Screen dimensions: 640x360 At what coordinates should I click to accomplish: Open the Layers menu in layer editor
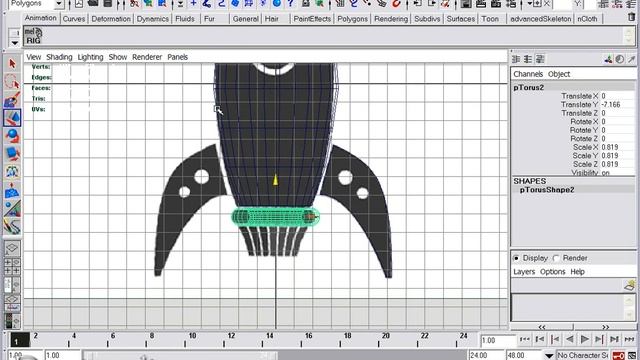tap(524, 272)
